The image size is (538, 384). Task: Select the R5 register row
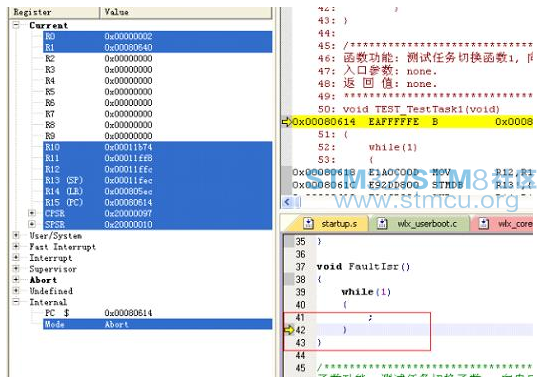157,92
